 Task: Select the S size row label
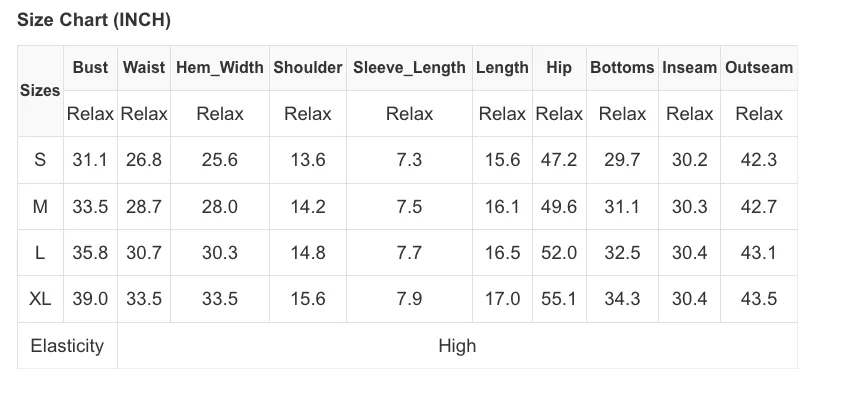[x=40, y=160]
